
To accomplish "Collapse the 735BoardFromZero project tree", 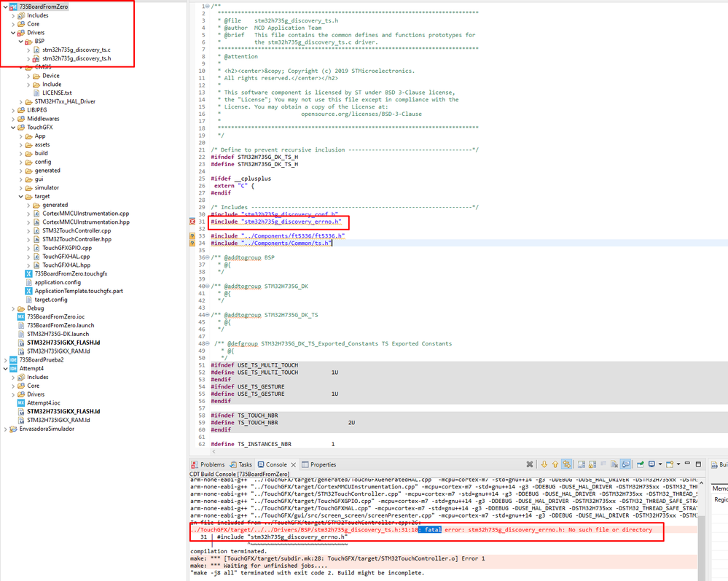I will [x=5, y=5].
